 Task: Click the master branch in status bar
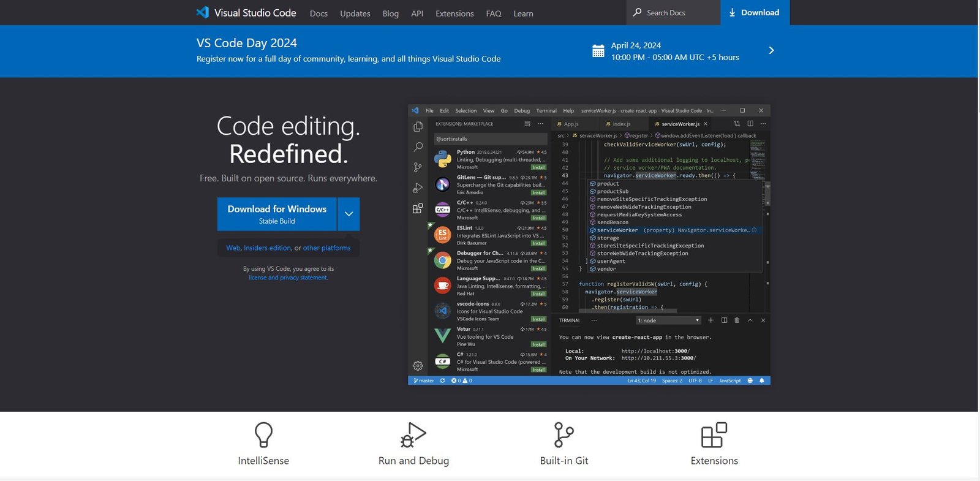[424, 381]
